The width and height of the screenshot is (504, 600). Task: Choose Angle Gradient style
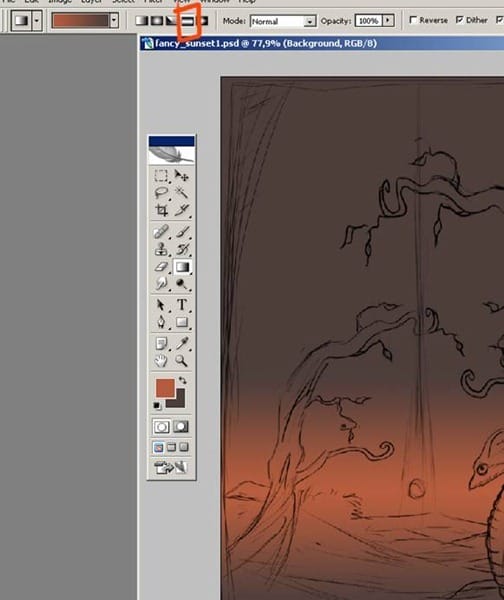(x=171, y=20)
